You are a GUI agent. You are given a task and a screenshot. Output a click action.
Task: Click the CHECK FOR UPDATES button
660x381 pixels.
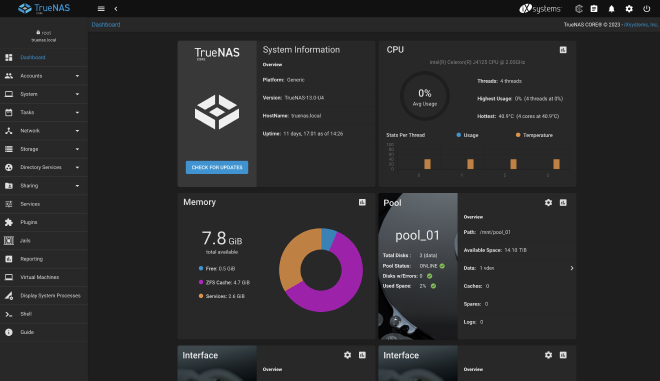coord(217,168)
